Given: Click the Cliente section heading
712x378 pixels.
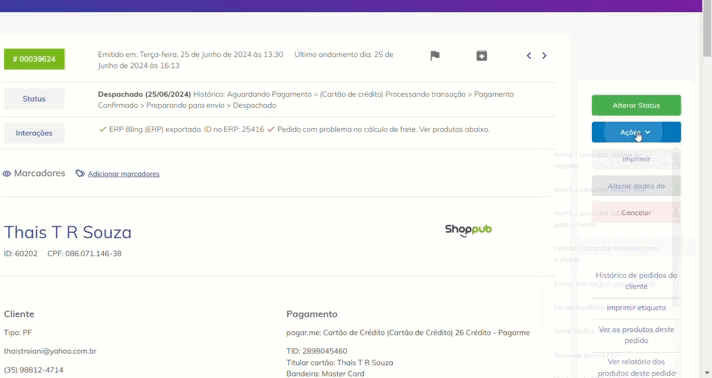Looking at the screenshot, I should tap(19, 314).
